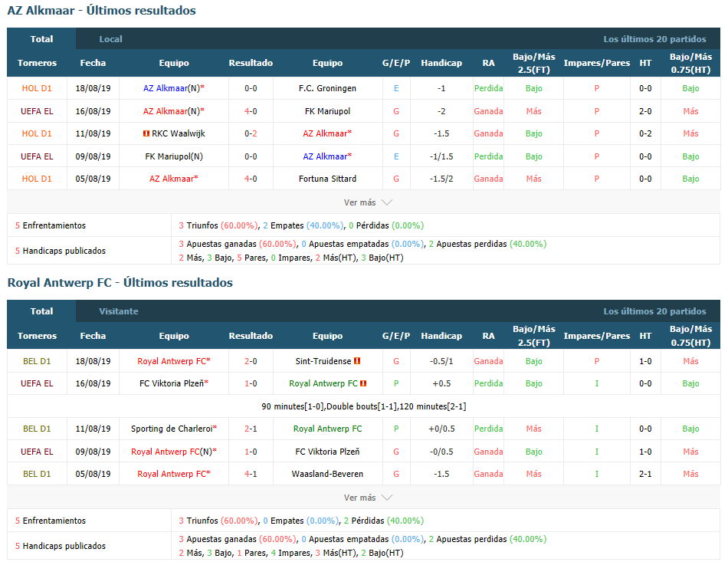Click the 4-1 result against Waasland-Beveren

coord(251,475)
